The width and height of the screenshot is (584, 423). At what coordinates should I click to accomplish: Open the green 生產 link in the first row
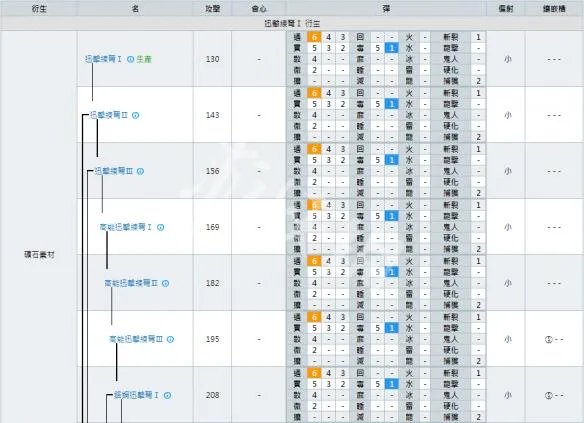click(x=144, y=59)
